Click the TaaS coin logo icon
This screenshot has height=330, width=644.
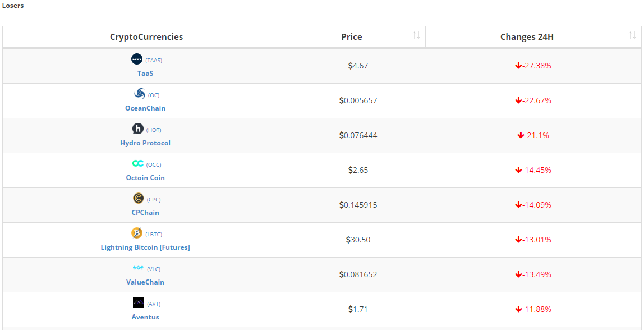click(x=137, y=59)
